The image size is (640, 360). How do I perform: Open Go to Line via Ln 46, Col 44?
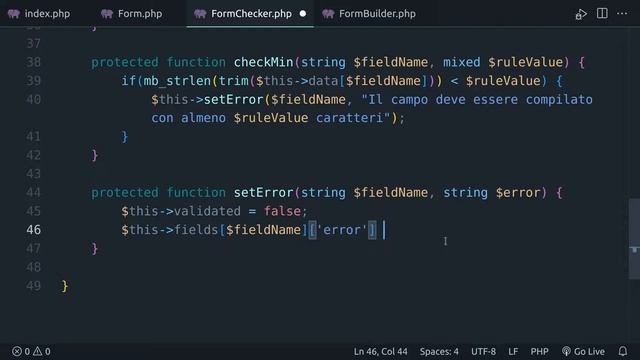point(380,351)
